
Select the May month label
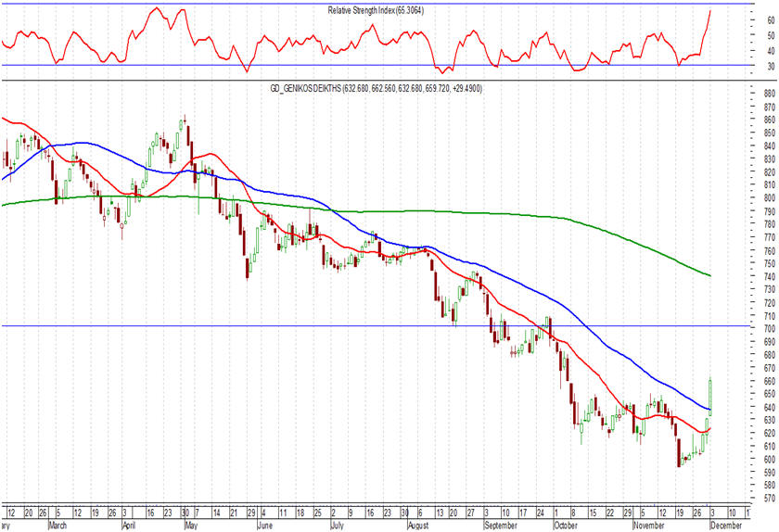(191, 525)
